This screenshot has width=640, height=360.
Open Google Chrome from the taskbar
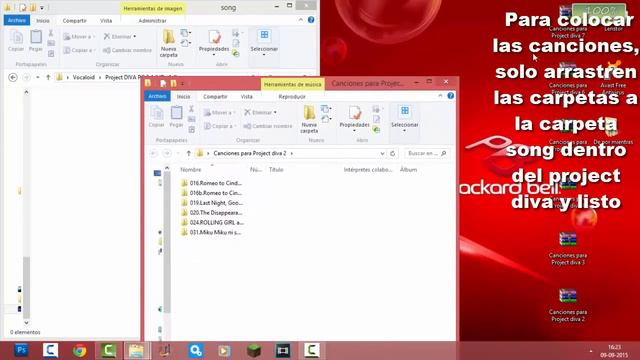point(80,350)
